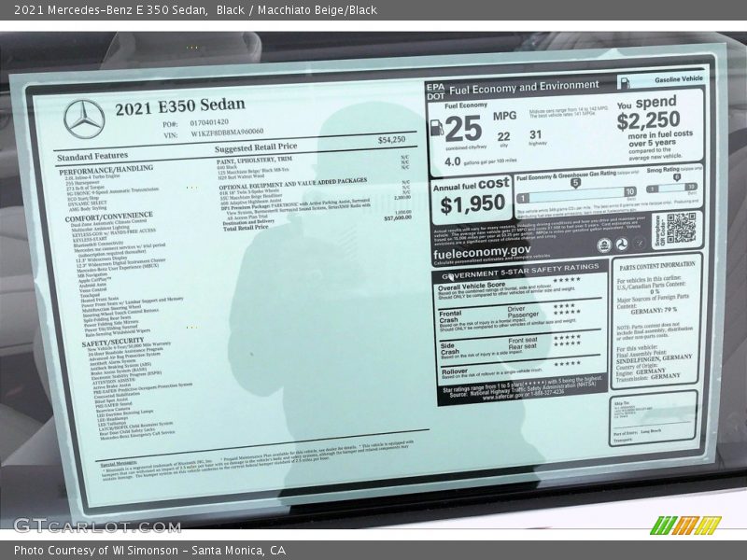Click the fuel pump icon beside 25 MPG
The height and width of the screenshot is (560, 747).
pyautogui.click(x=436, y=128)
